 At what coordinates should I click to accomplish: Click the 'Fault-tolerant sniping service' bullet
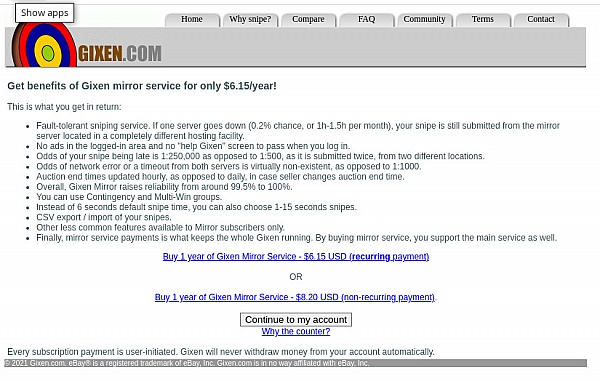(298, 131)
